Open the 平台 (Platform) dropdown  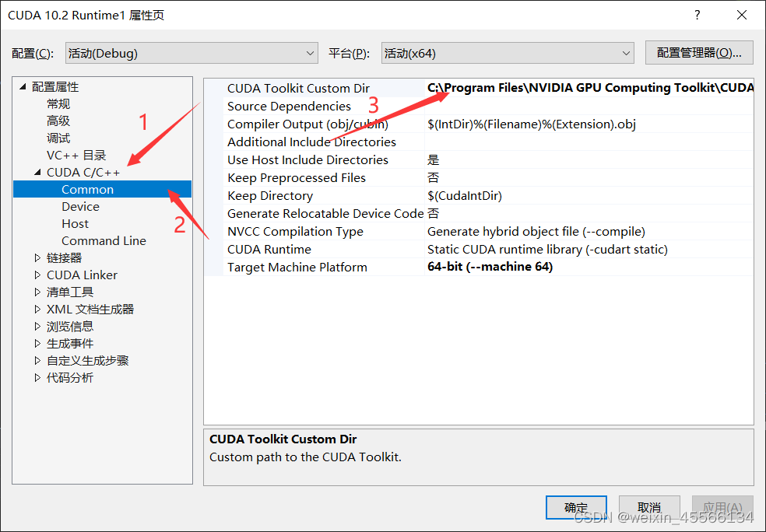(x=507, y=52)
